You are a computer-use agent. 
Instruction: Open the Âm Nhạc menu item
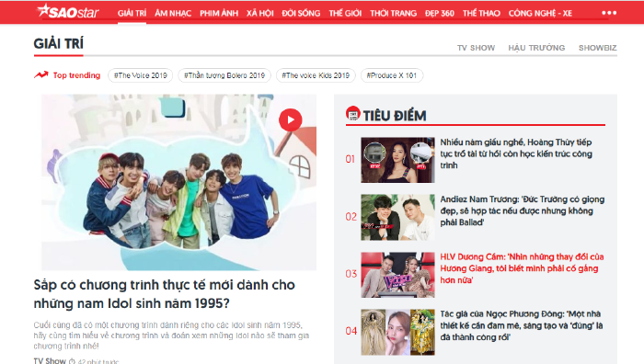click(173, 13)
